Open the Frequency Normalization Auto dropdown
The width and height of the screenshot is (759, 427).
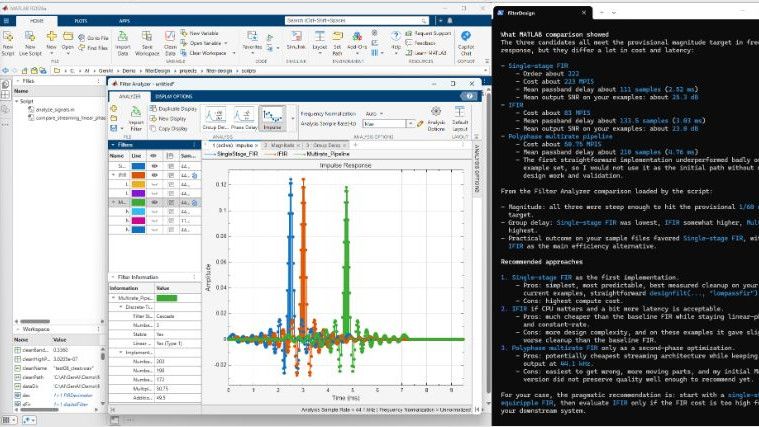[x=374, y=114]
